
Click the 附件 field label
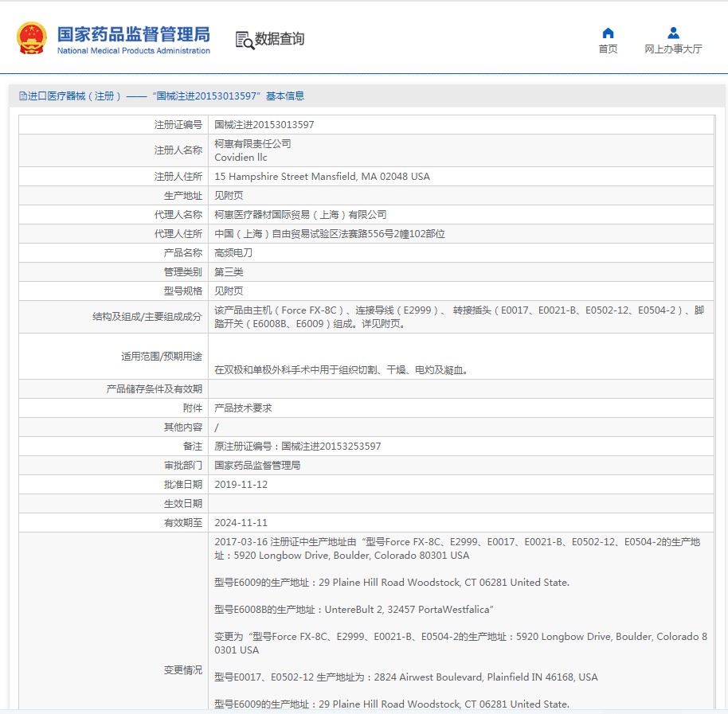pyautogui.click(x=193, y=408)
